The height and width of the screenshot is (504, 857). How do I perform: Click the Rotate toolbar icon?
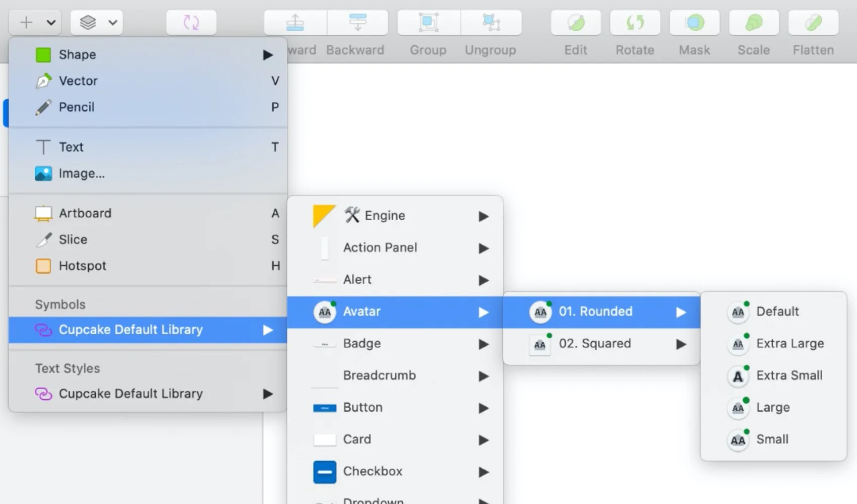pyautogui.click(x=635, y=23)
